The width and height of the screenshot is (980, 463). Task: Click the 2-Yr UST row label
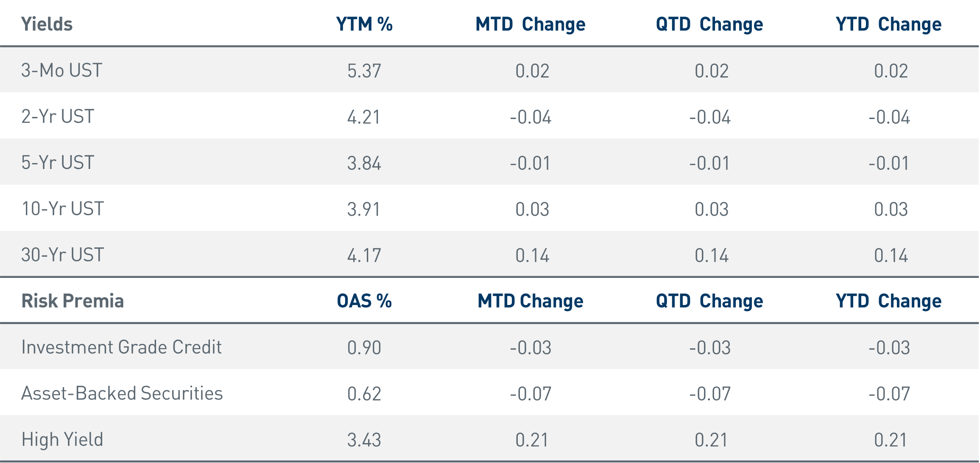click(x=58, y=116)
